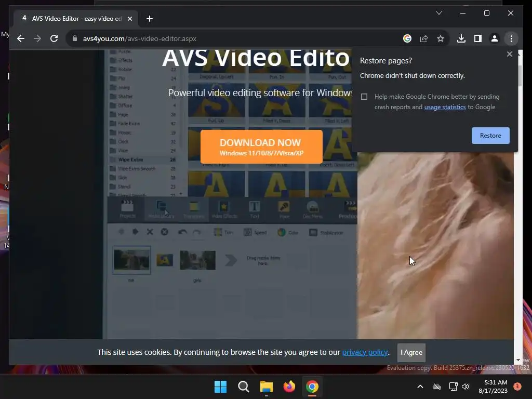Screen dimensions: 532x399
Task: Go back to the previous page
Action: (x=21, y=38)
